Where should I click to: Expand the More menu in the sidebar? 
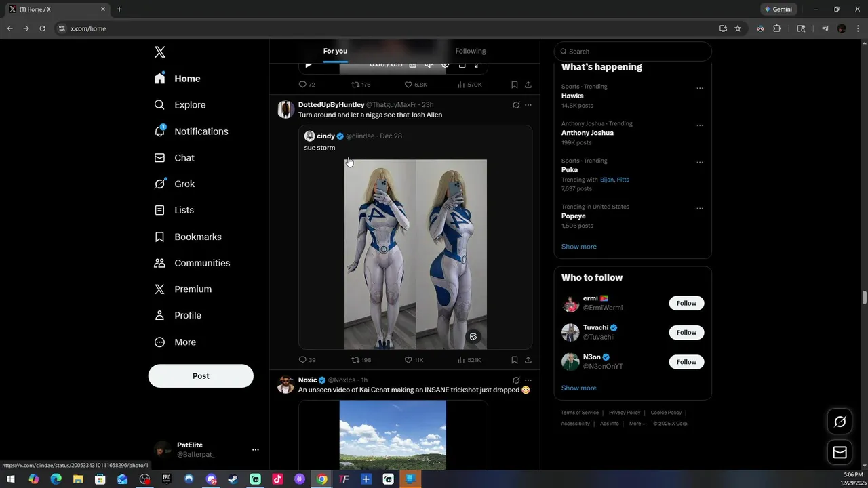176,342
